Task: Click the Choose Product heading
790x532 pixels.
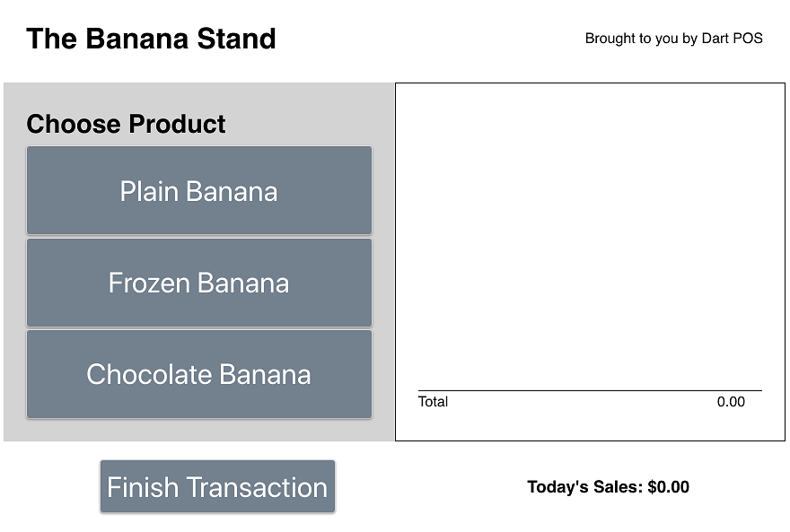Action: [126, 124]
